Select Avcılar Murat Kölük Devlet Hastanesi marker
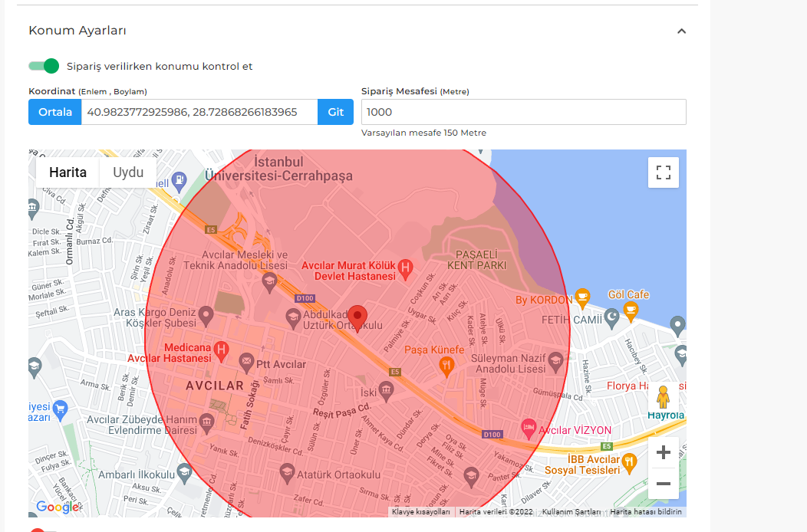Image resolution: width=807 pixels, height=532 pixels. coord(406,268)
